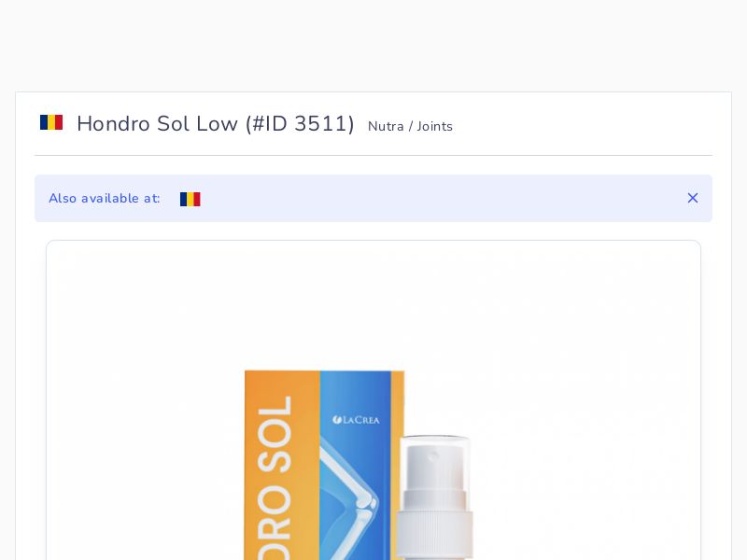This screenshot has height=560, width=747.
Task: Click the #ID 3511 identifier in the heading
Action: [300, 124]
